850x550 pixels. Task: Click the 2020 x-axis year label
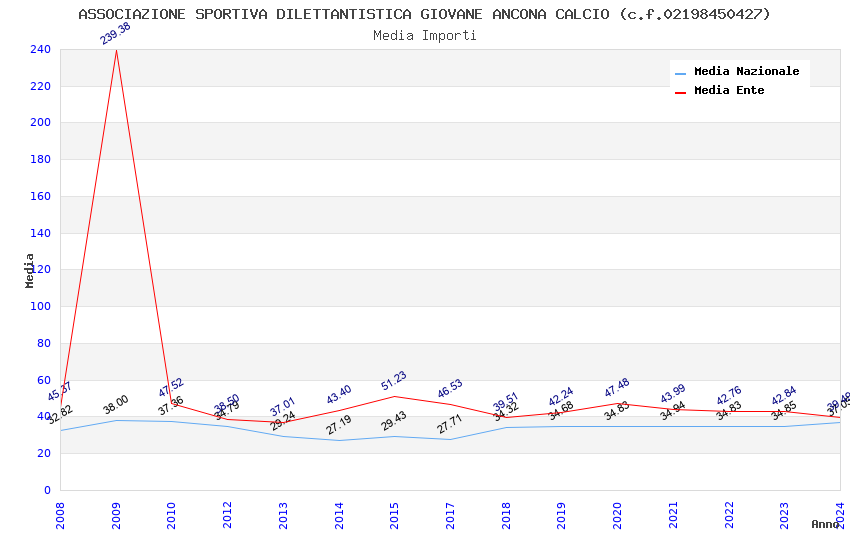point(617,515)
